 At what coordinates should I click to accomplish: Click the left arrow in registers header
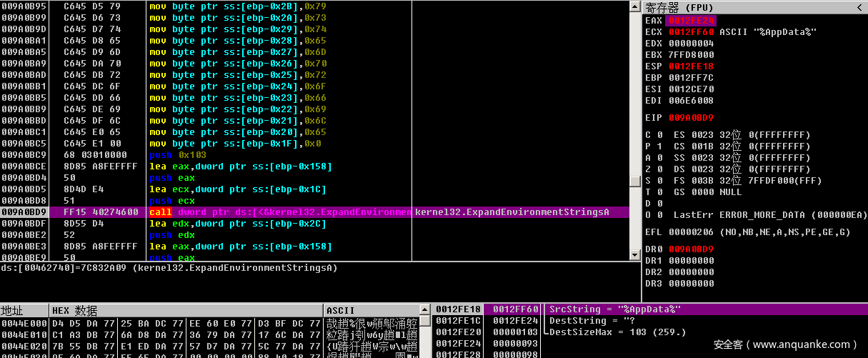click(858, 8)
